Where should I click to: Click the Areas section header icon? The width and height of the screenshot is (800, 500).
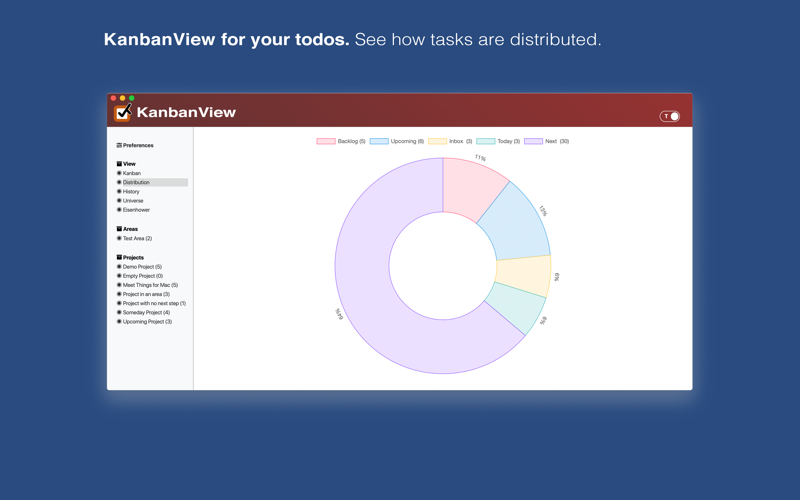[119, 229]
